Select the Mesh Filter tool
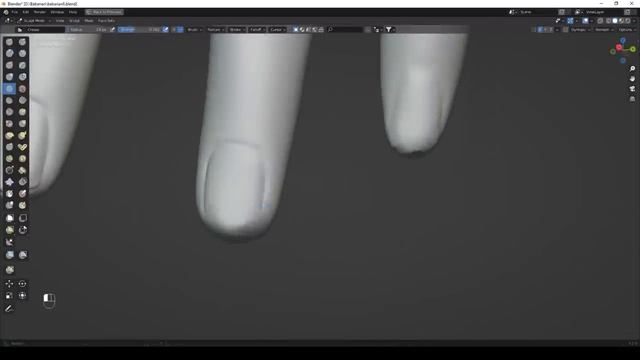The image size is (640, 360). (9, 255)
